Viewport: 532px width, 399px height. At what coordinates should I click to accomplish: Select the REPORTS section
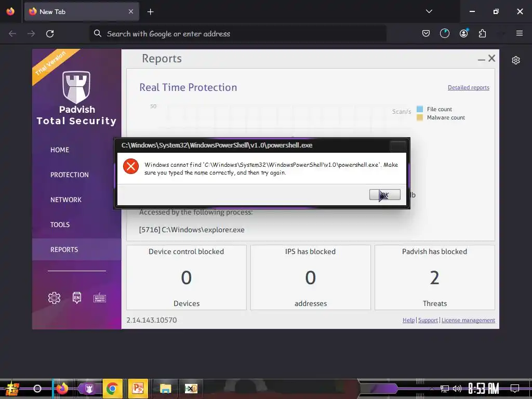pyautogui.click(x=77, y=249)
